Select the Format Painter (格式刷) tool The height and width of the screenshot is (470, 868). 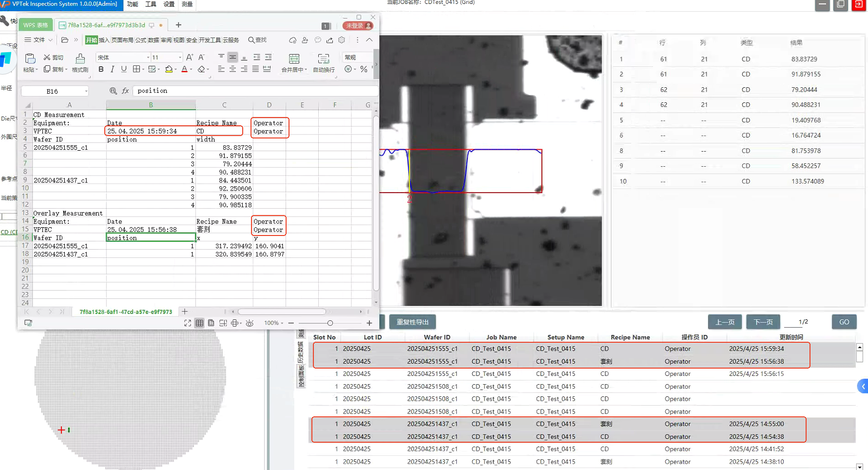80,62
